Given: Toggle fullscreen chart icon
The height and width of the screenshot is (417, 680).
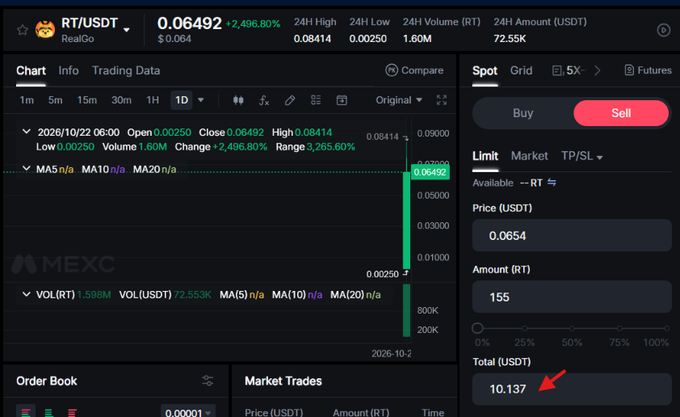Looking at the screenshot, I should pos(441,100).
